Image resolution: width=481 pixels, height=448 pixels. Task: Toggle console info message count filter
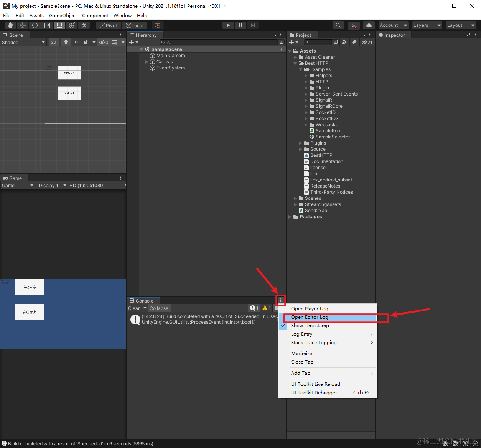coord(254,308)
